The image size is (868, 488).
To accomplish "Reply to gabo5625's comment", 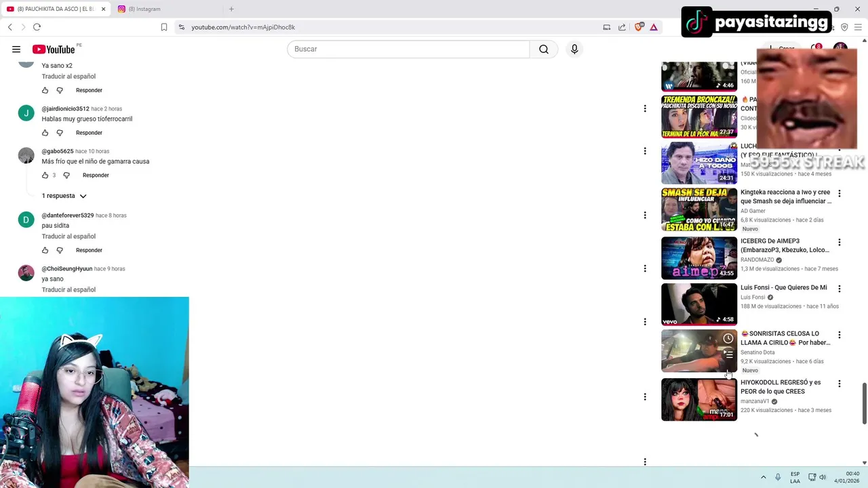I will (x=96, y=175).
